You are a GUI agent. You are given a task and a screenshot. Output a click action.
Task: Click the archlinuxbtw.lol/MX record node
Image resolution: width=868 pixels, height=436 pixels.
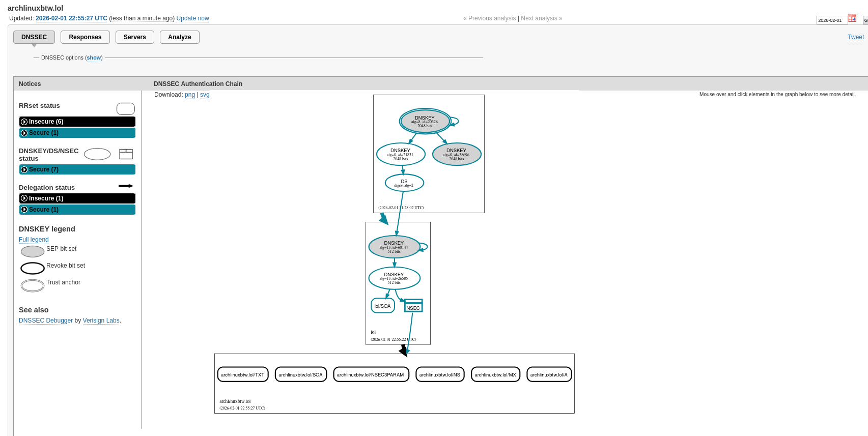[495, 374]
